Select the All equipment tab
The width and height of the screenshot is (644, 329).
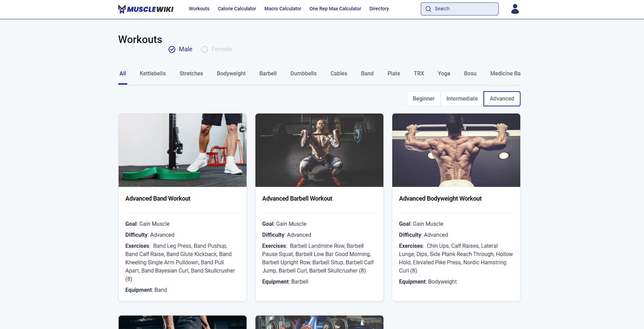pos(123,74)
